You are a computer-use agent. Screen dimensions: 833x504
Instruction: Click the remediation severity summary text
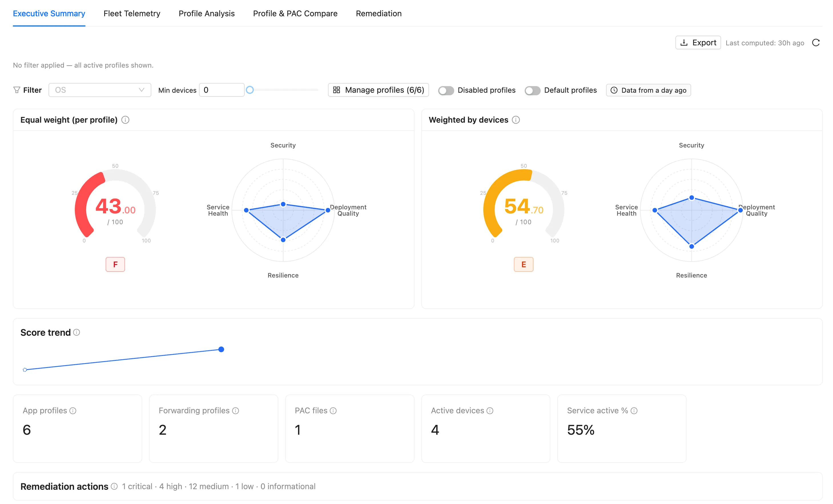click(219, 486)
